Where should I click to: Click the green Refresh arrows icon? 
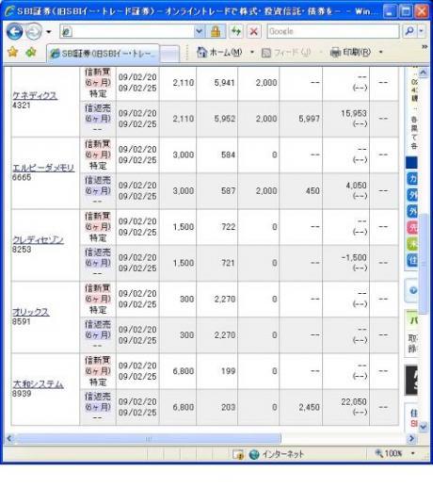pos(236,31)
